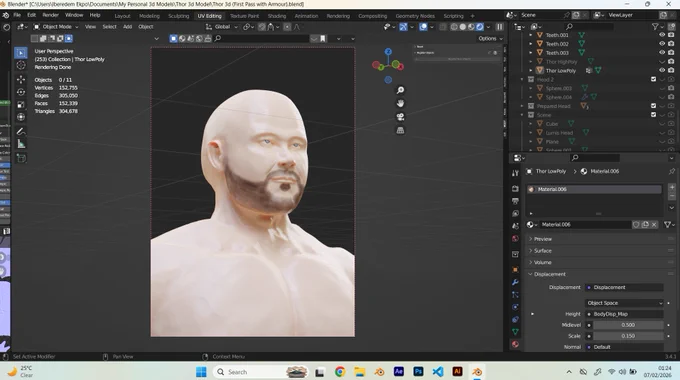This screenshot has width=680, height=380.
Task: Toggle snapping magnet button
Action: 262,27
